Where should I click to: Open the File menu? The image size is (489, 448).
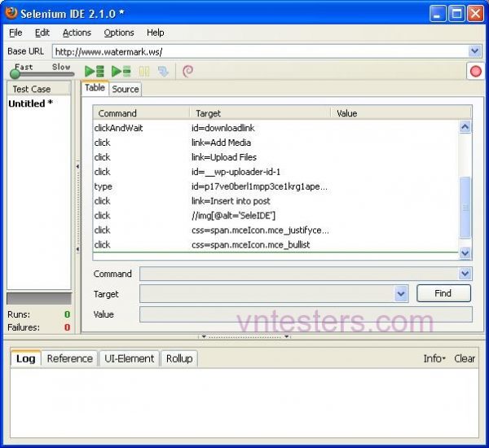point(15,33)
